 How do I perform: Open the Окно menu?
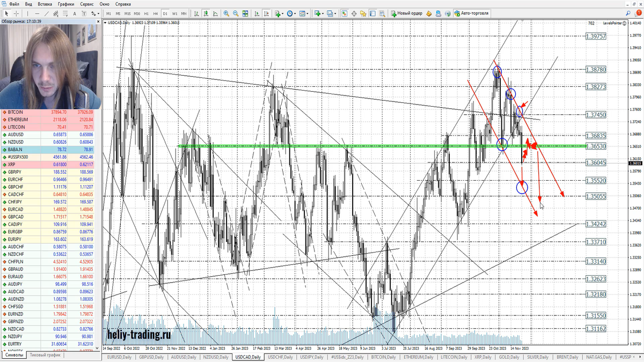click(105, 4)
